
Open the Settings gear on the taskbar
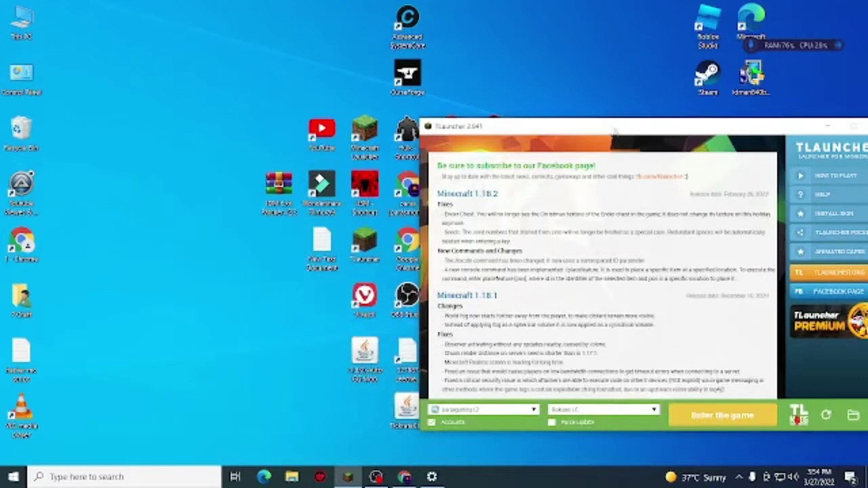click(x=432, y=476)
